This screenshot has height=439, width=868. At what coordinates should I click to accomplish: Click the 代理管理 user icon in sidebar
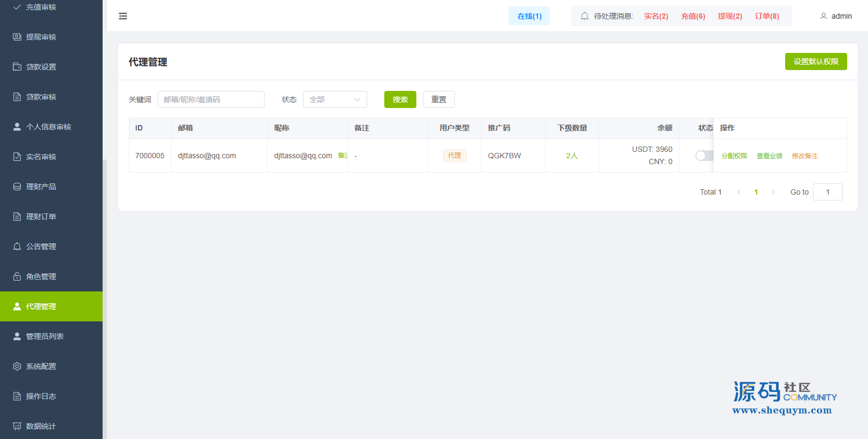coord(17,306)
